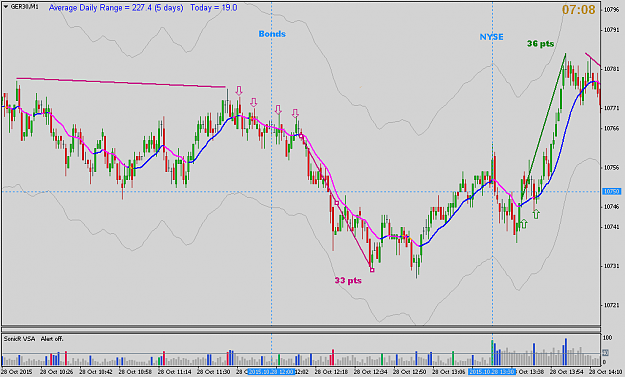Click price axis value 10721

coord(611,305)
